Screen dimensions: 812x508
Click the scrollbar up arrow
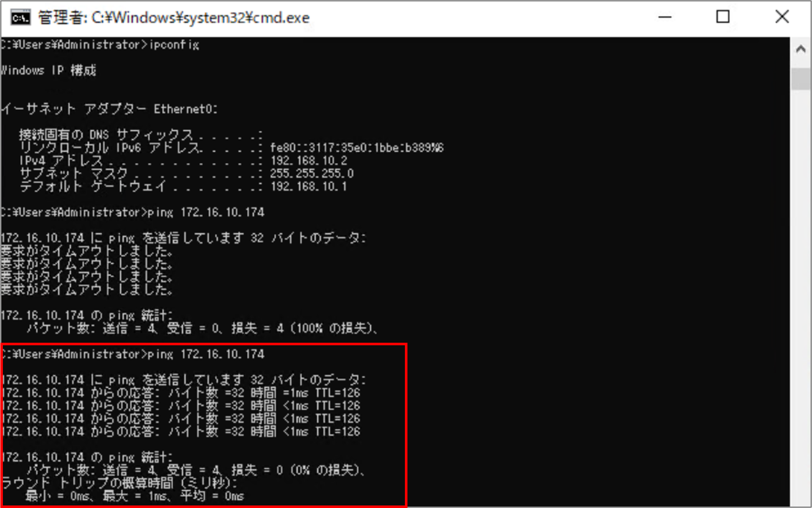800,49
